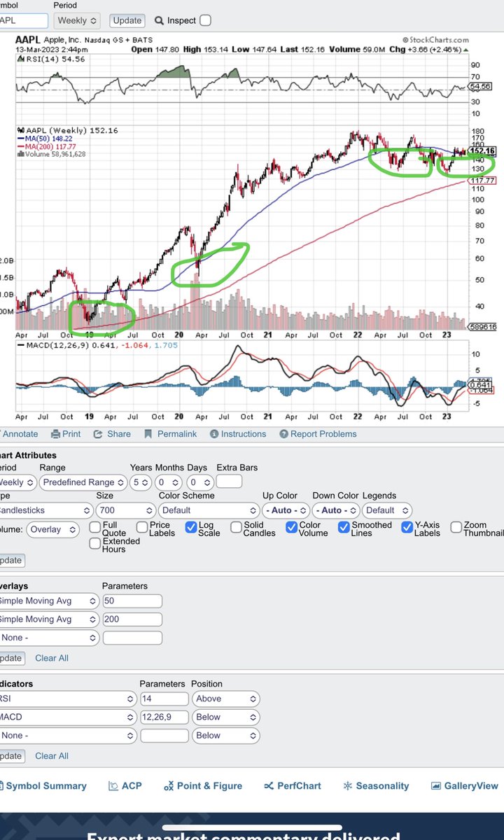Open the ACP chart icon
The height and width of the screenshot is (840, 504).
click(x=113, y=786)
